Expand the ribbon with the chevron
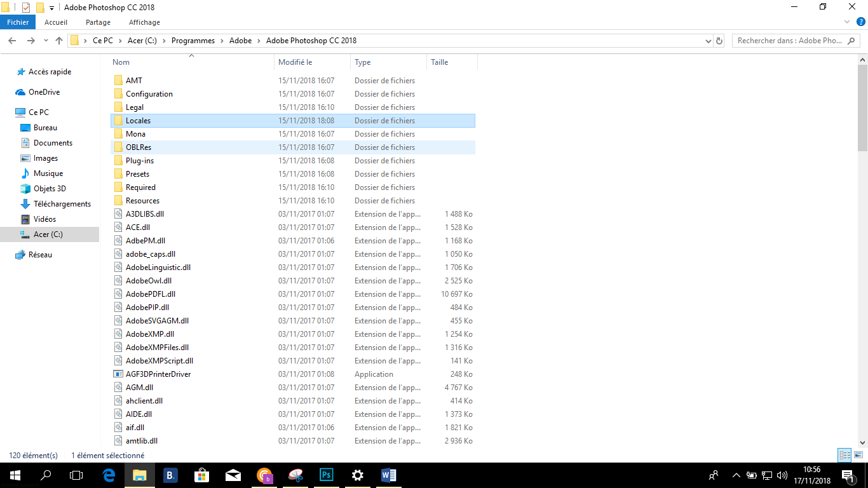The height and width of the screenshot is (488, 868). tap(847, 22)
